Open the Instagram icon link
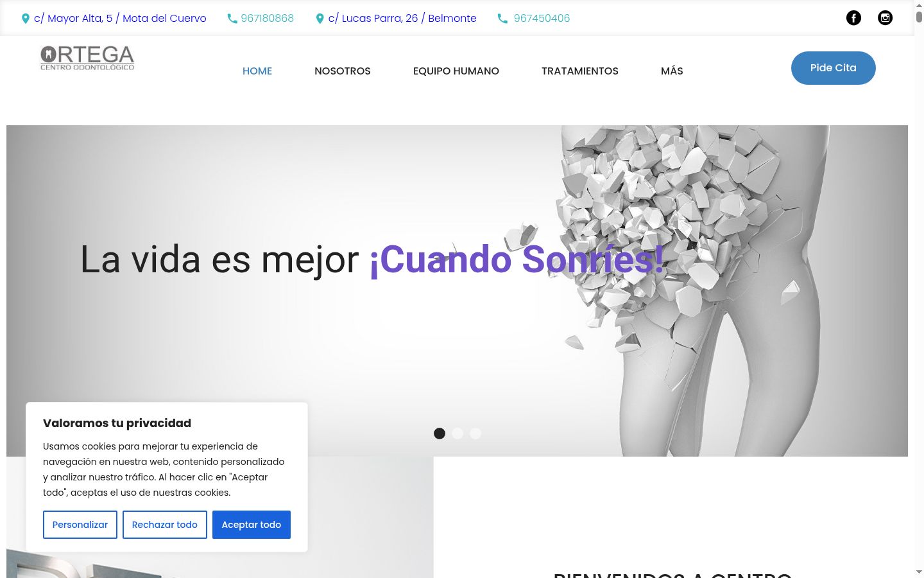The width and height of the screenshot is (924, 578). [x=885, y=18]
